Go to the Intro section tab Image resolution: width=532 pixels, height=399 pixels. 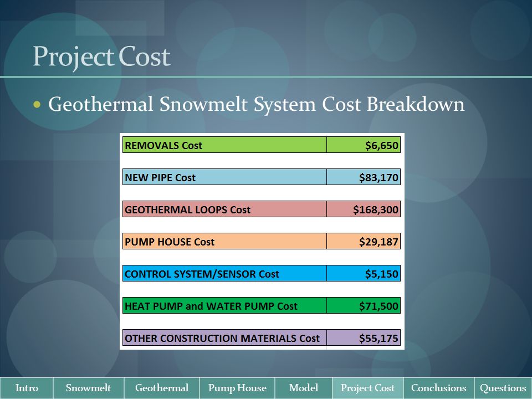pyautogui.click(x=27, y=388)
